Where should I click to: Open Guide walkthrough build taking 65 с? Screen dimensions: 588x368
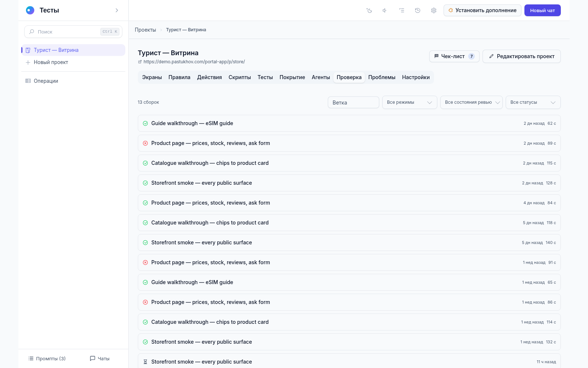click(349, 282)
